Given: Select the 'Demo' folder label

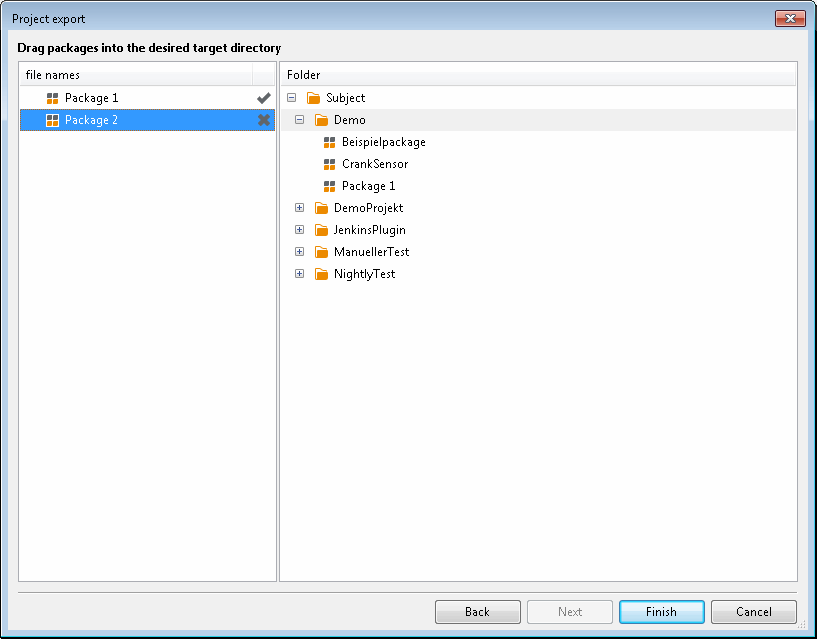Looking at the screenshot, I should point(350,120).
